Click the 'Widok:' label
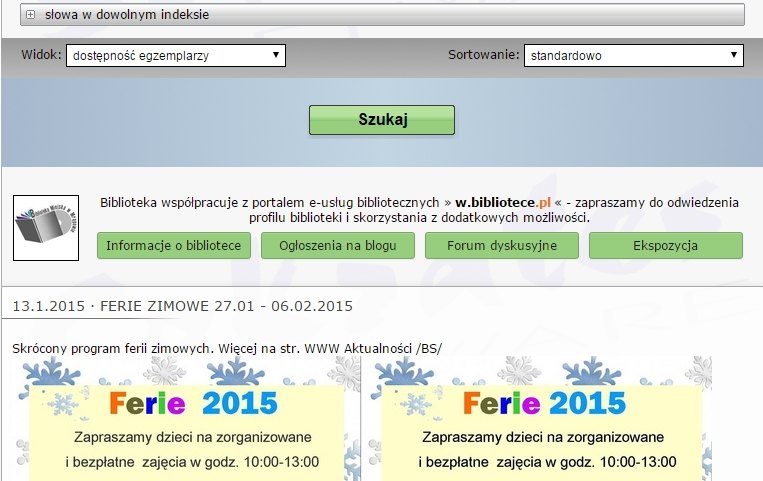 point(41,56)
